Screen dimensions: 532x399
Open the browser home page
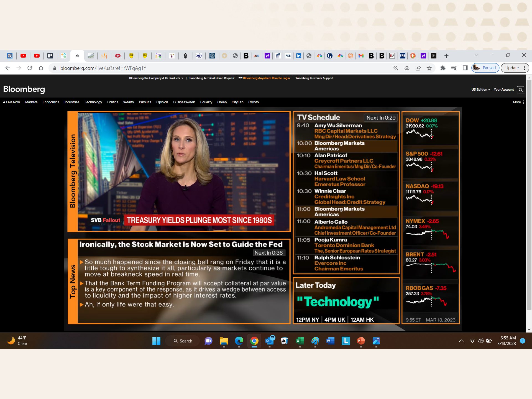(x=41, y=68)
